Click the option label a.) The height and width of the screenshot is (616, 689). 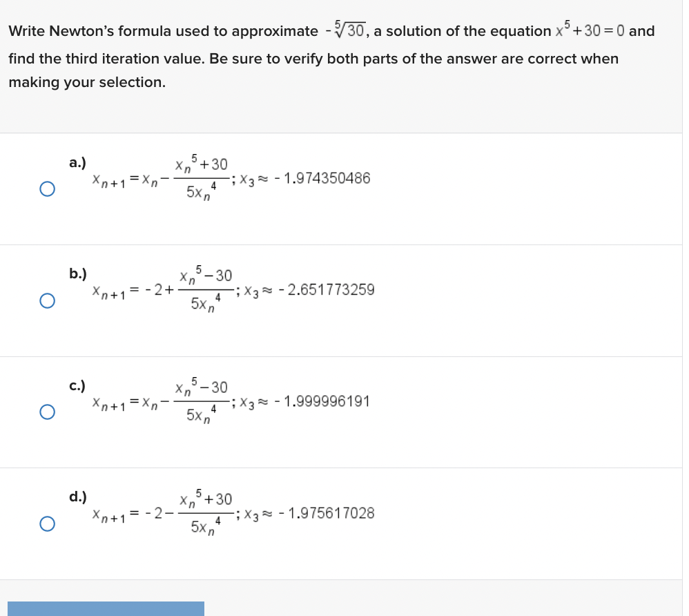(76, 162)
